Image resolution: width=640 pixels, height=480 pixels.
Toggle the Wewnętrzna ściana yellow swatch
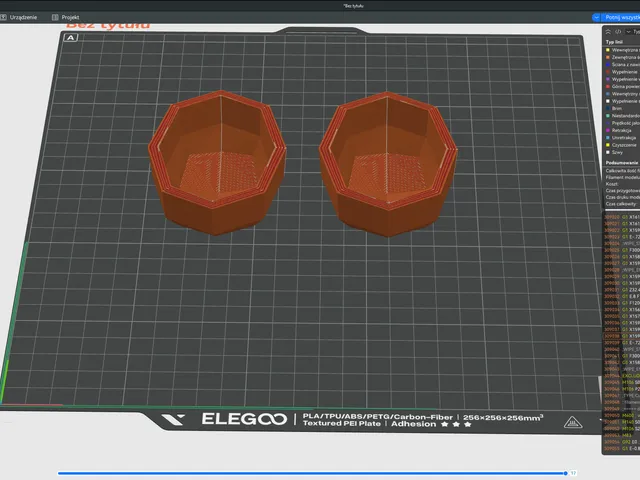click(607, 50)
